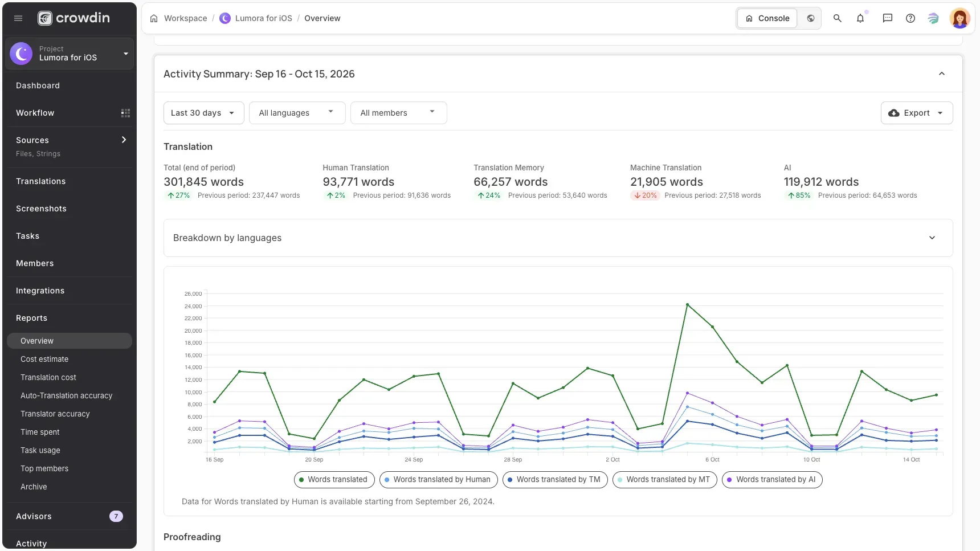This screenshot has width=980, height=551.
Task: Click the peak data point on 5 Oct
Action: tap(687, 305)
